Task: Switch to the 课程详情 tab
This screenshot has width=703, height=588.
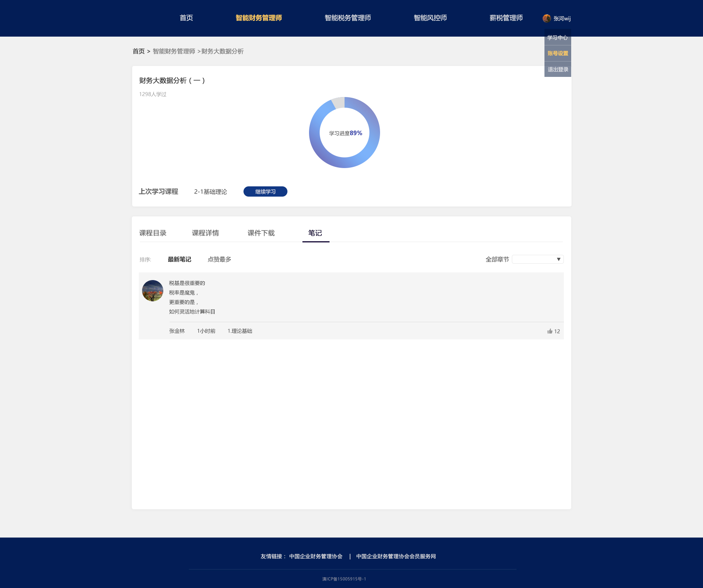Action: (205, 233)
